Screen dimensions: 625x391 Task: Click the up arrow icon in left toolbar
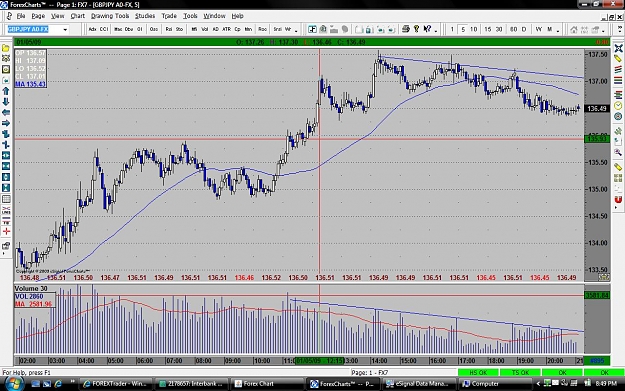[x=6, y=91]
